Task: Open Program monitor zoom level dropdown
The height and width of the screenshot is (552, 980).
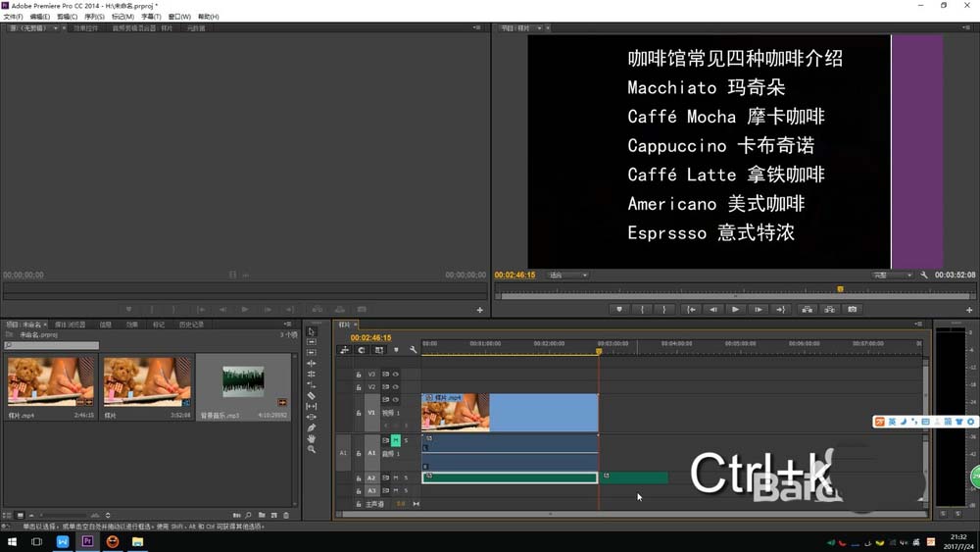Action: click(x=568, y=276)
